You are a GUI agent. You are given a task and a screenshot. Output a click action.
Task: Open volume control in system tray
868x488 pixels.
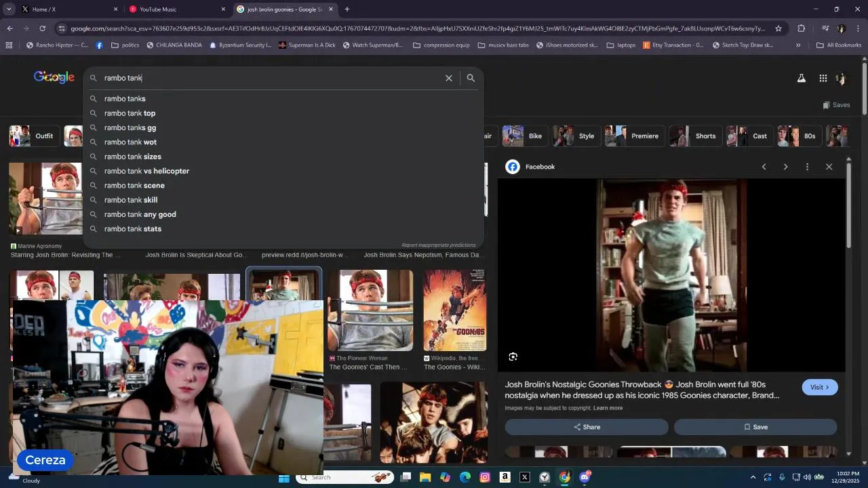click(x=807, y=477)
